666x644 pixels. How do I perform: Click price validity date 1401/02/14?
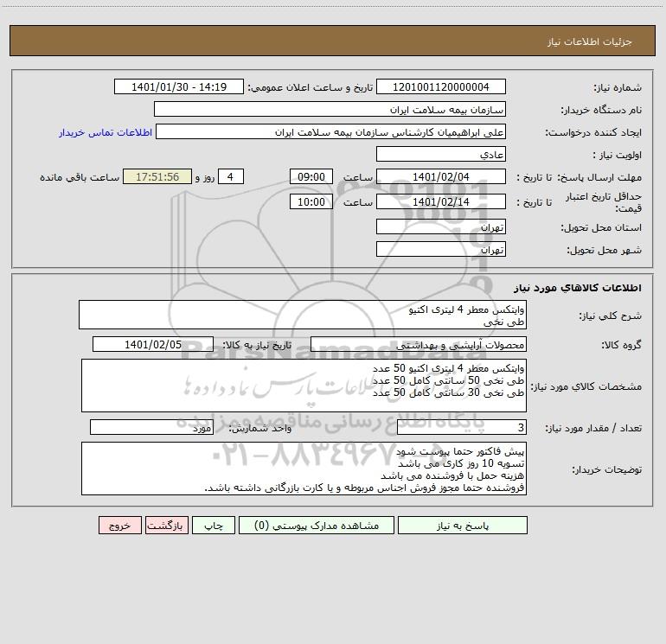441,201
